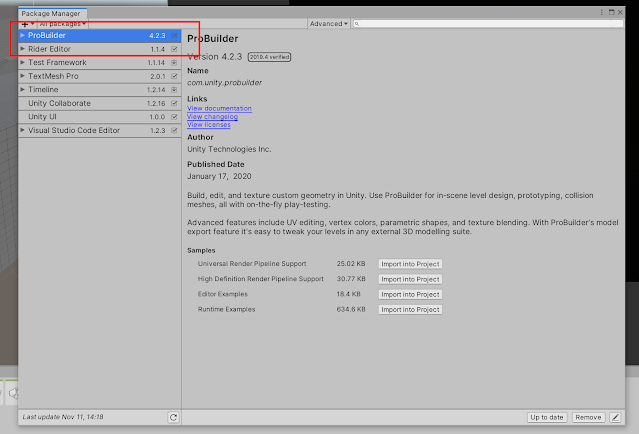The height and width of the screenshot is (434, 639).
Task: Open View documentation link
Action: click(x=219, y=108)
